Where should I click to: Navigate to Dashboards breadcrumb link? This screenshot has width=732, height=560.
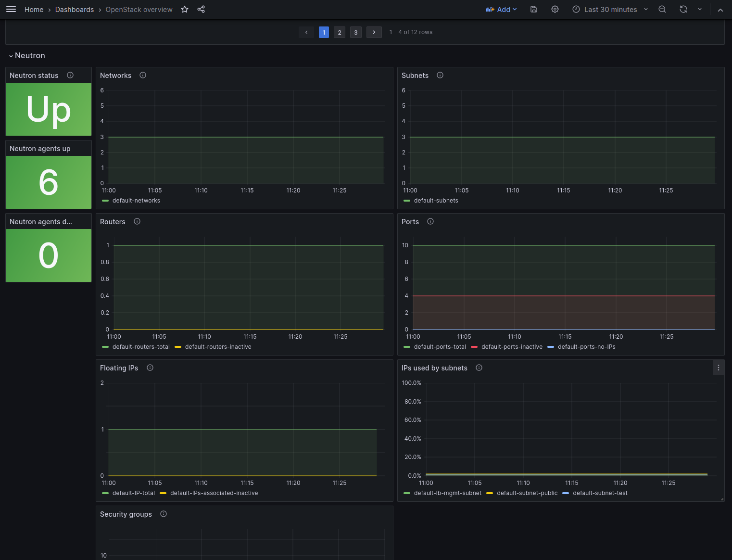coord(75,9)
